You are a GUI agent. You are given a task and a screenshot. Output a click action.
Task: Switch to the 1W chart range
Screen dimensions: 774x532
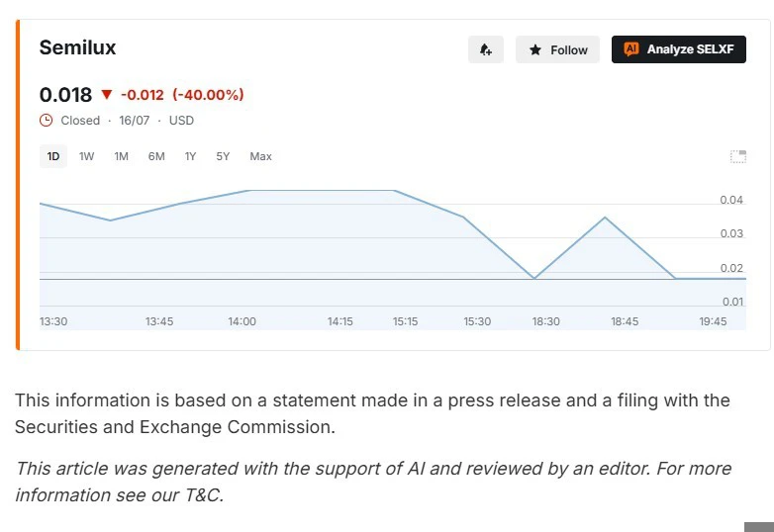point(86,156)
